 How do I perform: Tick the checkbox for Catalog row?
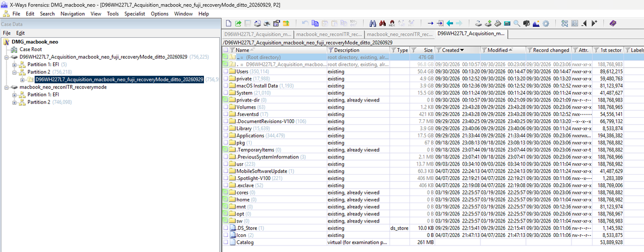click(x=224, y=242)
